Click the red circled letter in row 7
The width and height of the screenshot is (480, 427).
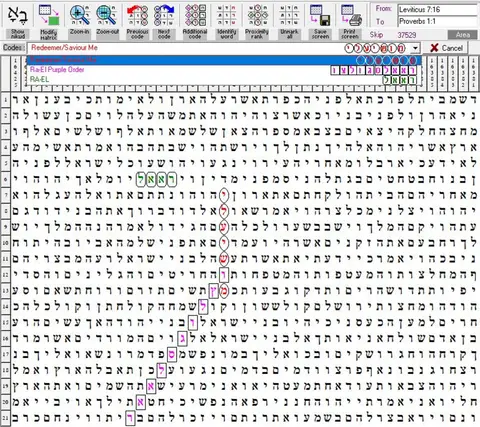tap(224, 196)
